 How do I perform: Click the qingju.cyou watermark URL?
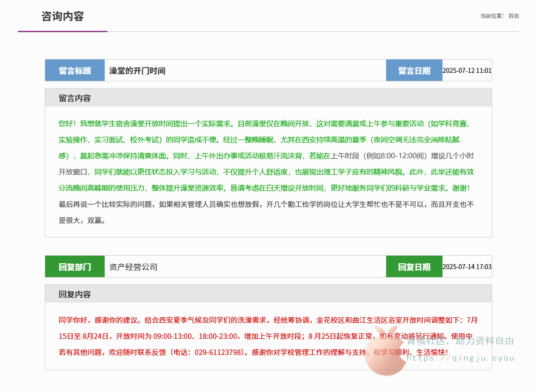point(460,358)
